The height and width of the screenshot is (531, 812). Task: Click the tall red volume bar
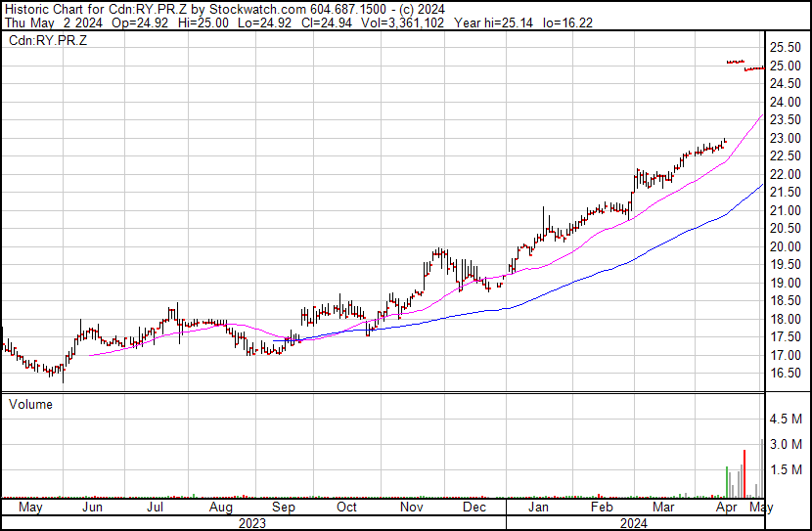744,474
